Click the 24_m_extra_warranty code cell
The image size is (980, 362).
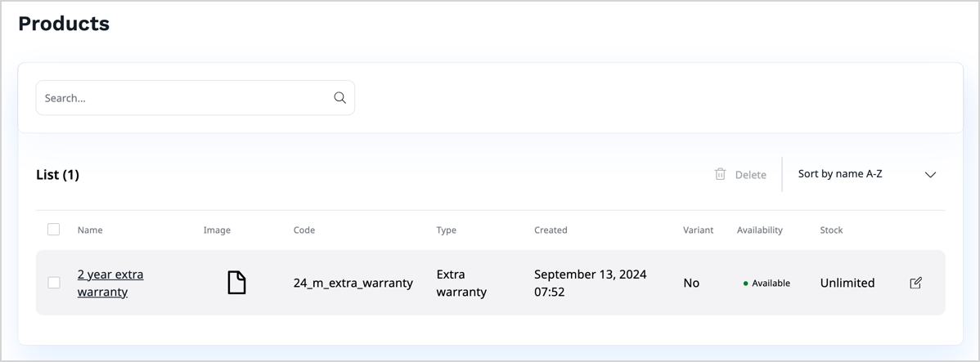coord(353,283)
